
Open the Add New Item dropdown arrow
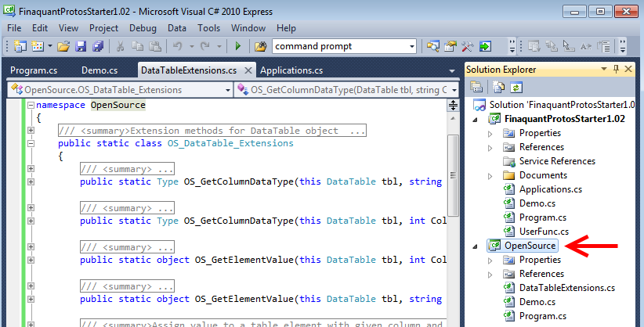click(x=49, y=46)
